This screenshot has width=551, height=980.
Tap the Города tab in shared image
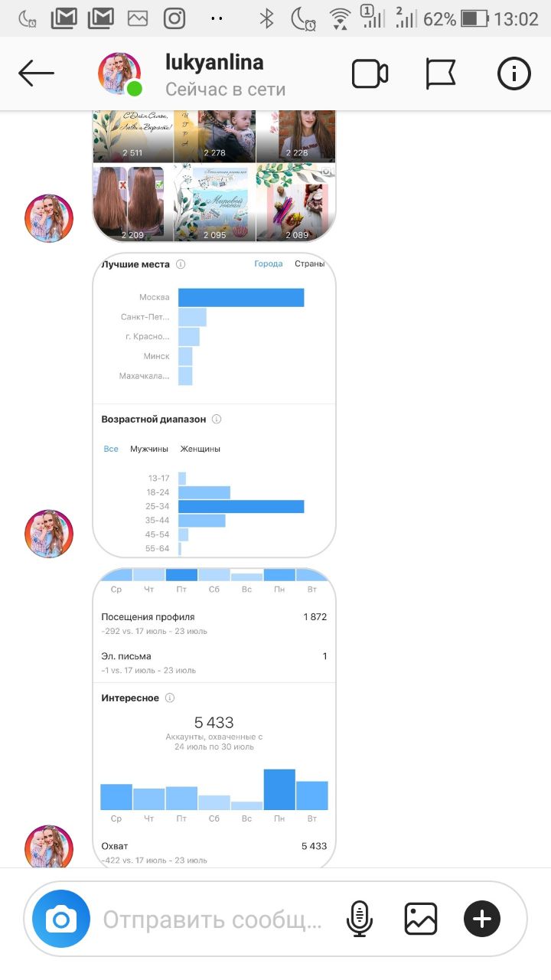(269, 263)
